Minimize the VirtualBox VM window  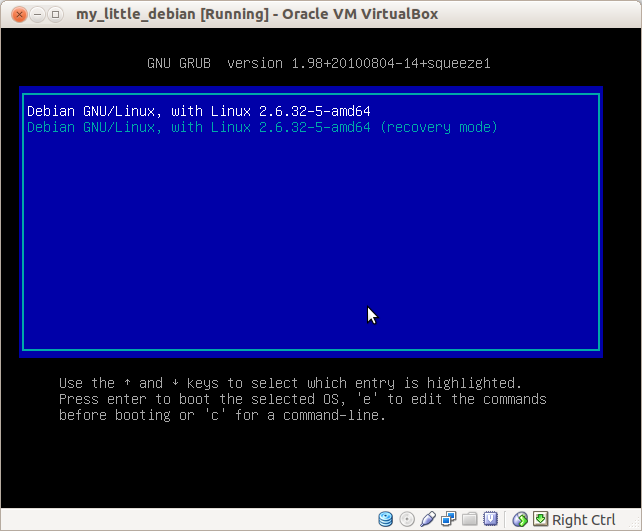[x=37, y=15]
